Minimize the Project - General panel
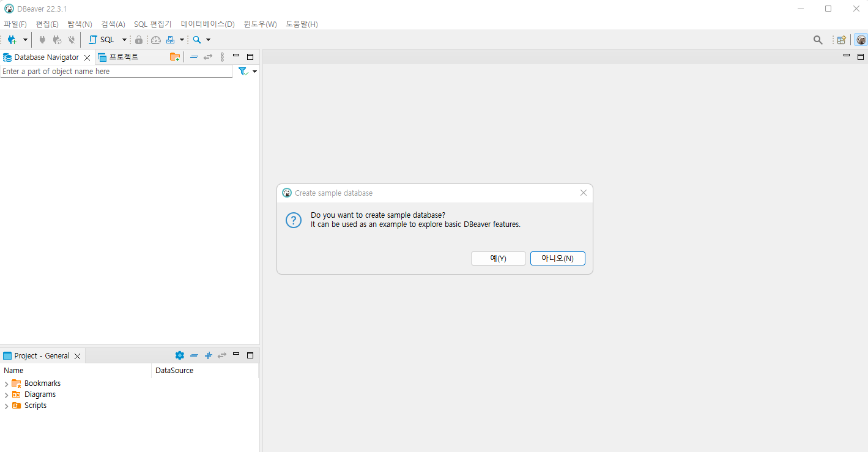Viewport: 868px width, 452px height. coord(236,354)
